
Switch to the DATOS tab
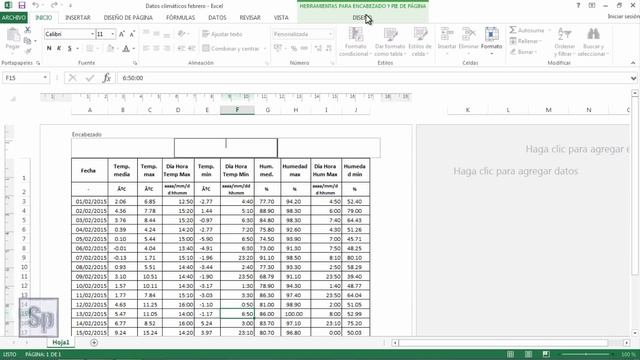tap(217, 18)
